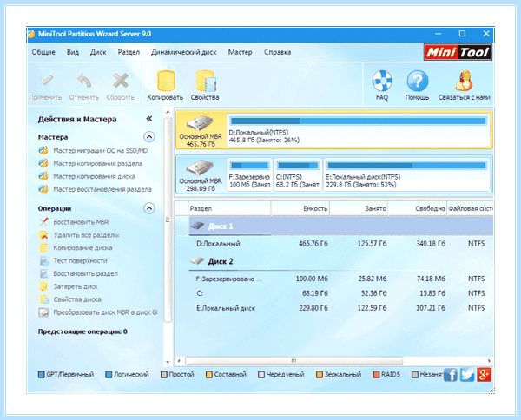This screenshot has width=521, height=420.
Task: Choose Преобразовать диск MBR в диск GPT
Action: 105,312
